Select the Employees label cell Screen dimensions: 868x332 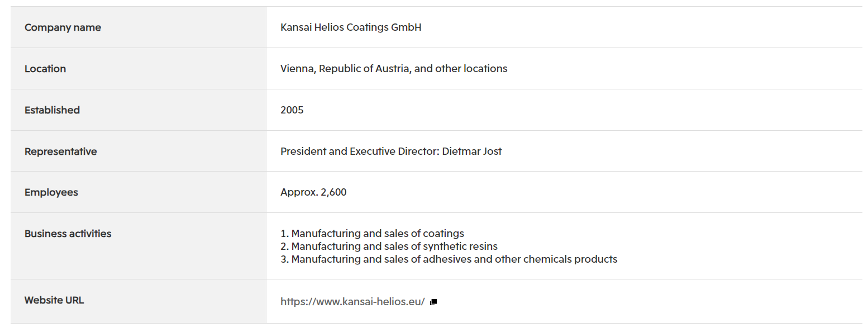click(x=138, y=192)
